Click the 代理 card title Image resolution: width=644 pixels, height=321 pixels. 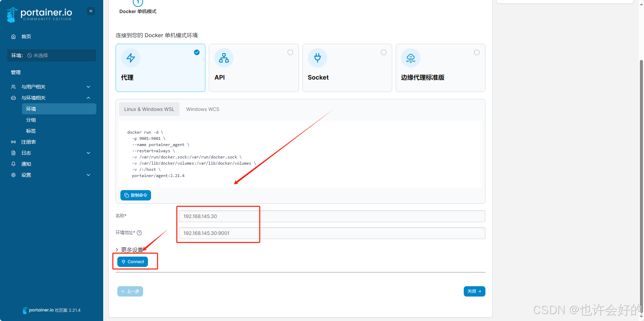coord(127,77)
